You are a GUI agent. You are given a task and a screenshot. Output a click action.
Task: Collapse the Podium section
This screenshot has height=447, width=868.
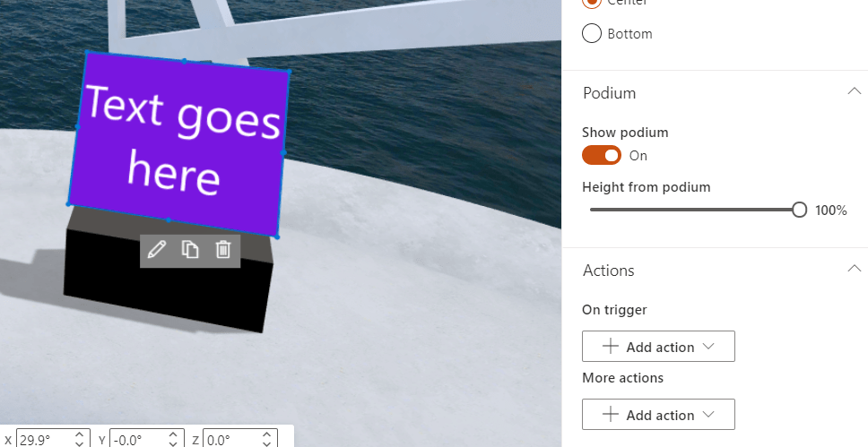[852, 92]
